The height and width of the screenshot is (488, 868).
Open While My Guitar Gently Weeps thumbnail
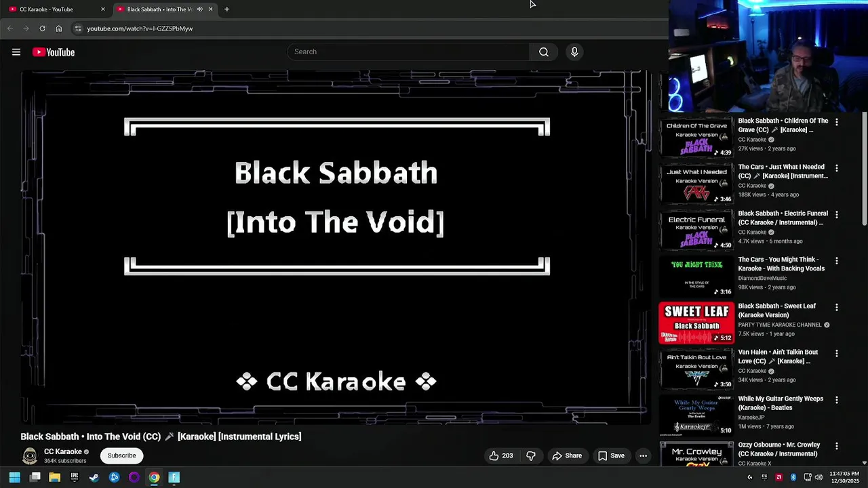coord(696,415)
